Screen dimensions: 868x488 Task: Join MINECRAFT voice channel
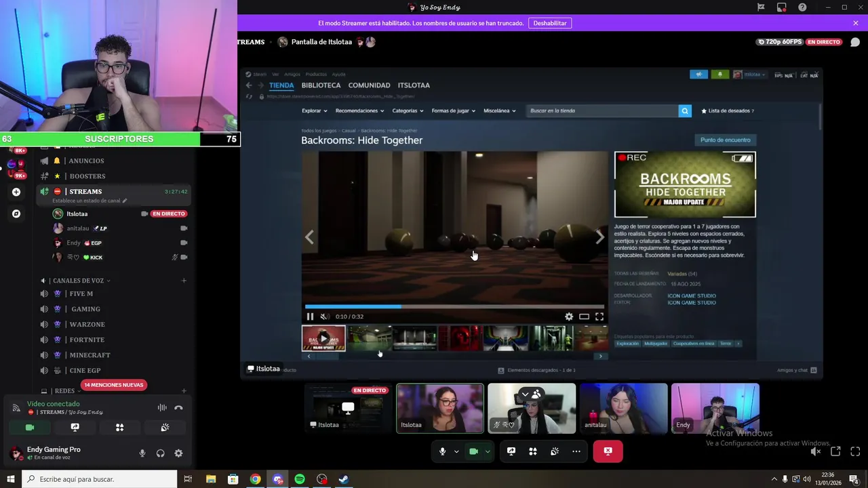90,355
